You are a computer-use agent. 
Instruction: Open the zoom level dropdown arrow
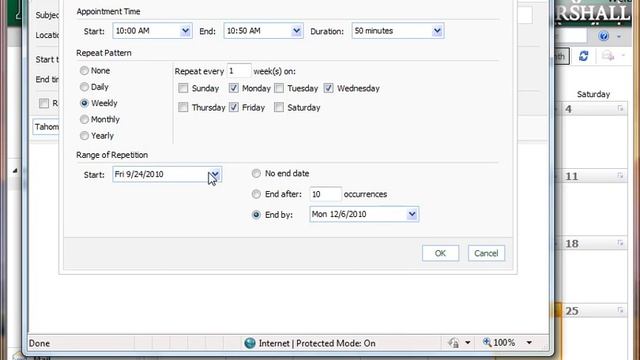(x=529, y=343)
